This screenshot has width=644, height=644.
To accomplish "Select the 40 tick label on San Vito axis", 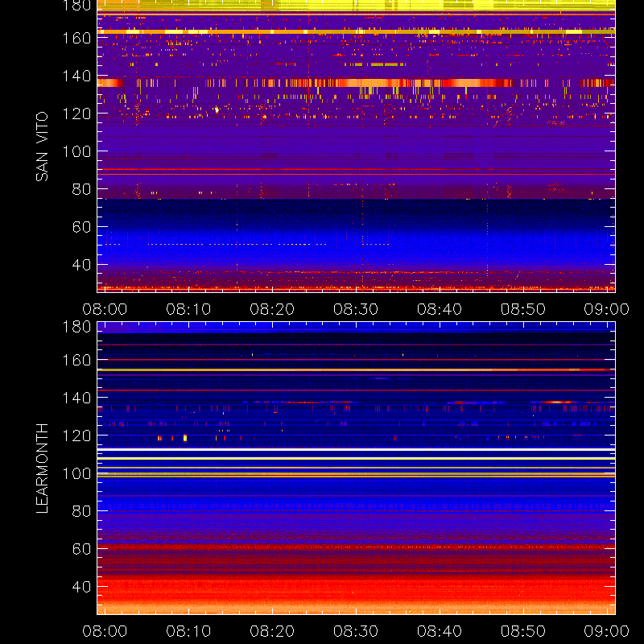I will pos(81,265).
